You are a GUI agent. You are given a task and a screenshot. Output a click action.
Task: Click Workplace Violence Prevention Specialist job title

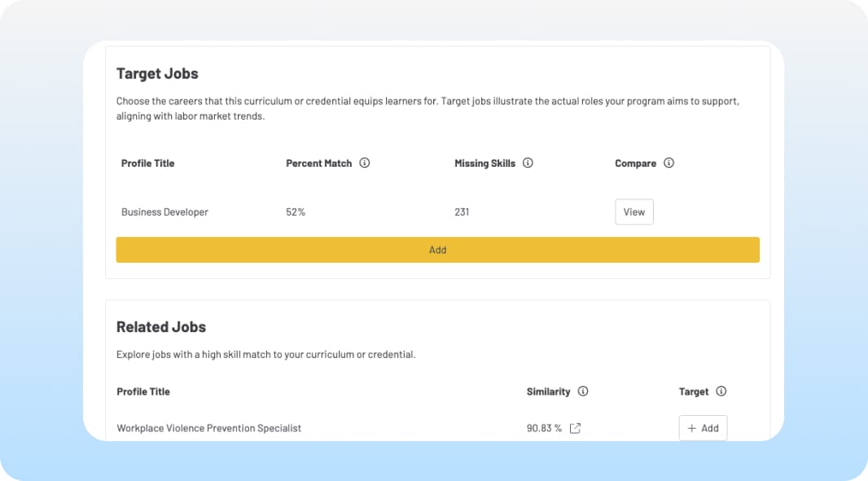click(208, 428)
